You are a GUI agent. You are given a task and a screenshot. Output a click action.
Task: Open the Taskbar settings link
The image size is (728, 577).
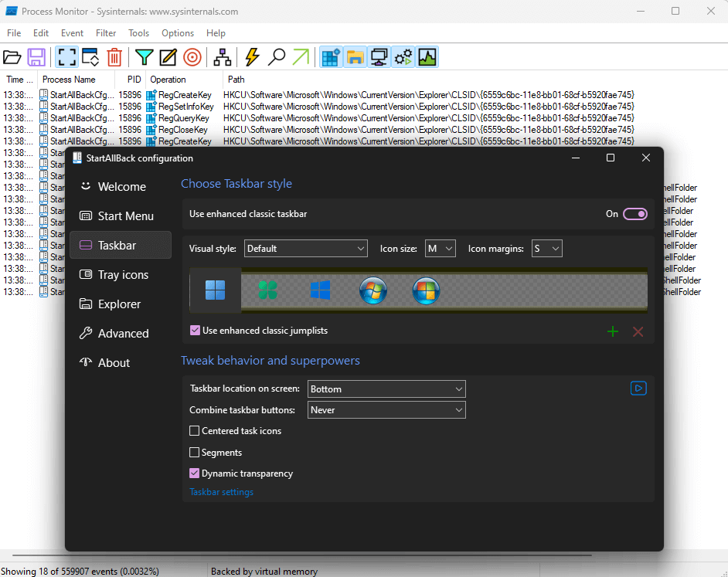(222, 492)
